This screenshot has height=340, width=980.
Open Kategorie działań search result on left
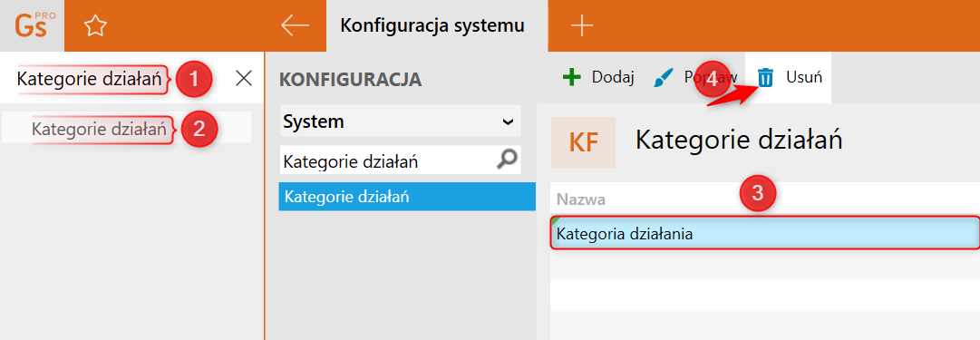coord(100,130)
